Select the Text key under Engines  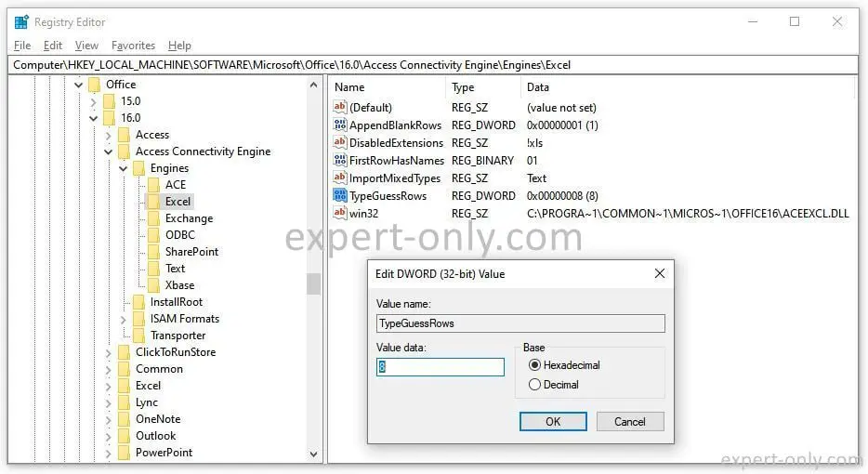pyautogui.click(x=175, y=269)
